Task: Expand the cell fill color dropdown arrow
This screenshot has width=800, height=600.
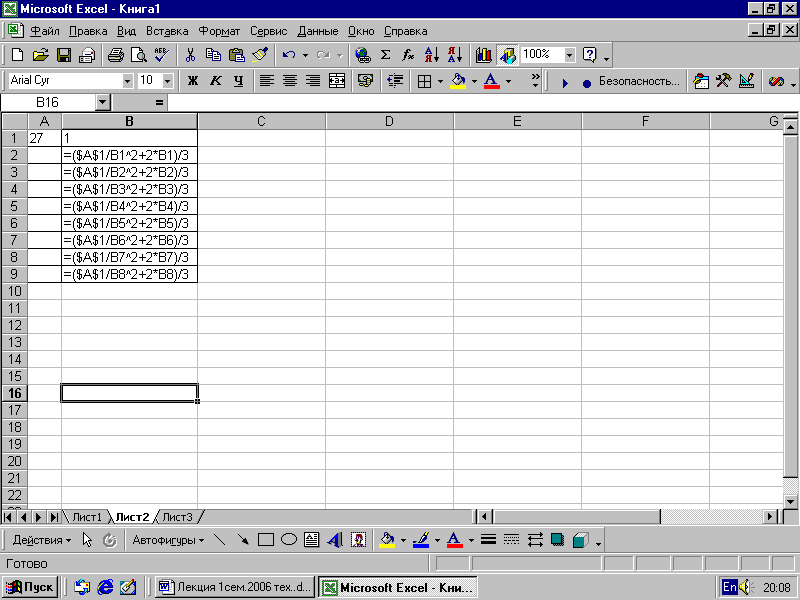Action: coord(474,81)
